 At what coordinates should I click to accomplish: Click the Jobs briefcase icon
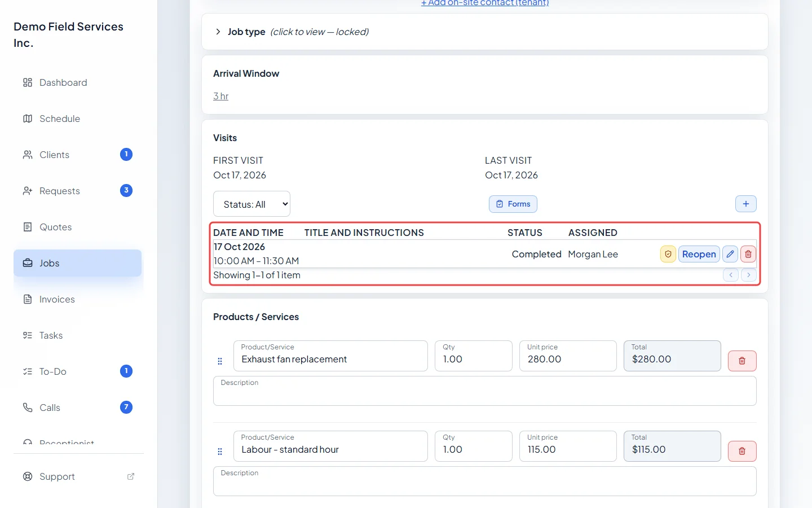pyautogui.click(x=28, y=263)
